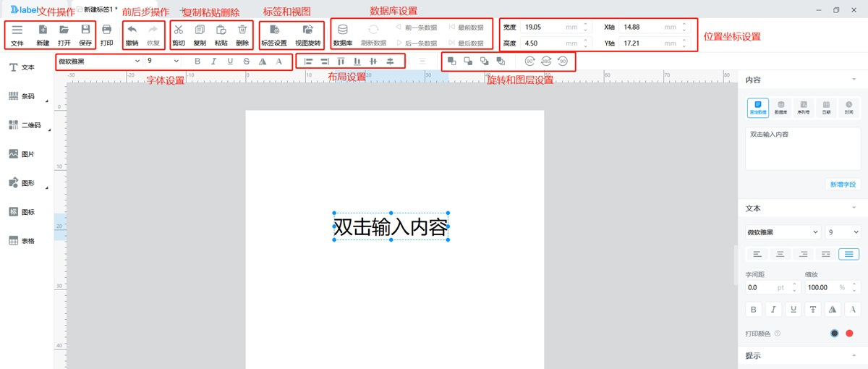
Task: Switch to the 日期 content type tab
Action: click(x=826, y=108)
